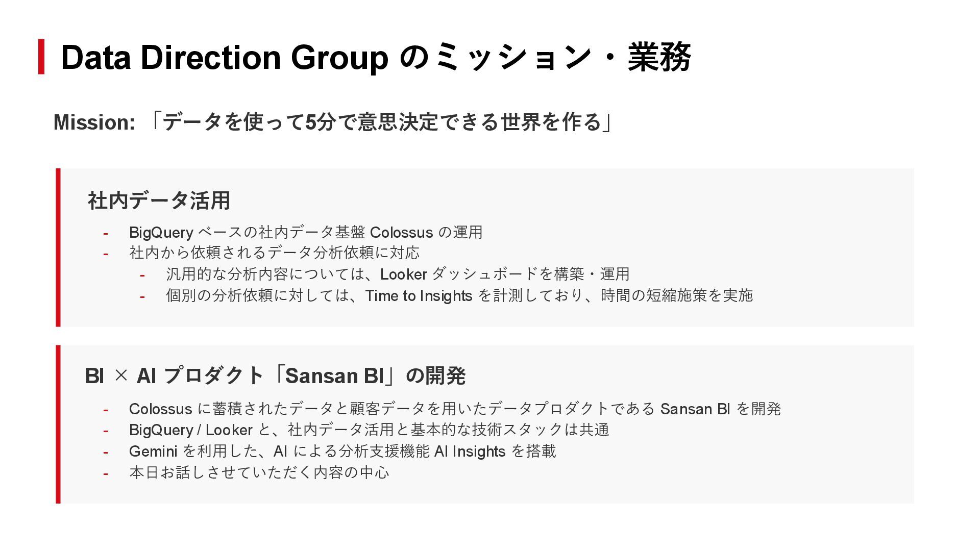This screenshot has height=551, width=980.
Task: Click the Looker ダッシュボード sub-bullet line
Action: [x=397, y=274]
